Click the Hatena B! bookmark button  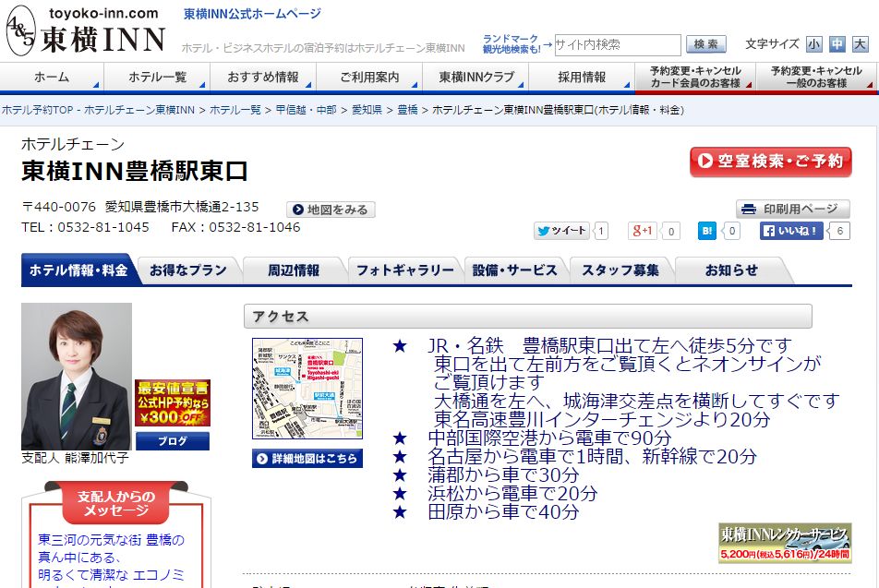pos(707,231)
